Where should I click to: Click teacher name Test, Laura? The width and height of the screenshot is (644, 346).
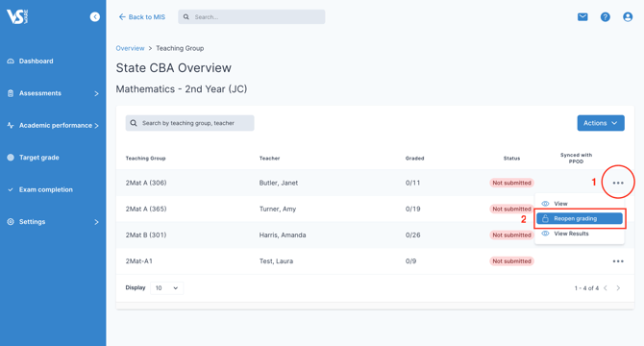click(276, 261)
